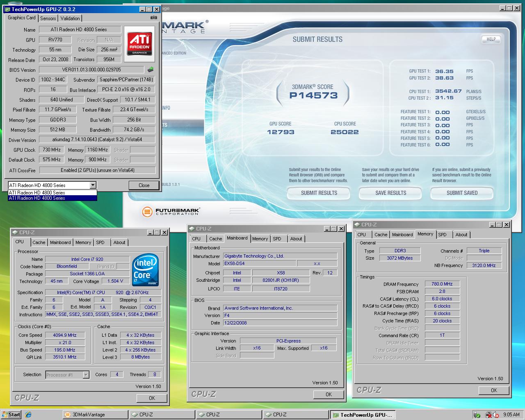The image size is (525, 420).
Task: Open SPD tab in CPU-Z processor window
Action: point(100,242)
